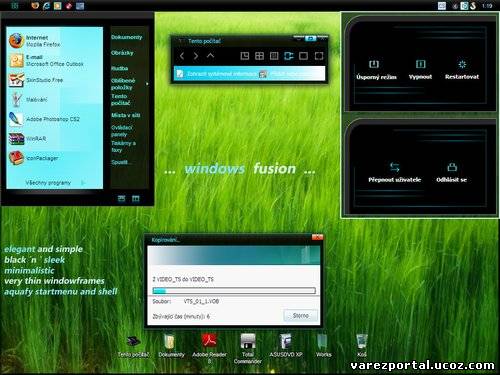Click the highlighted blue toolbar icon

coord(289,56)
